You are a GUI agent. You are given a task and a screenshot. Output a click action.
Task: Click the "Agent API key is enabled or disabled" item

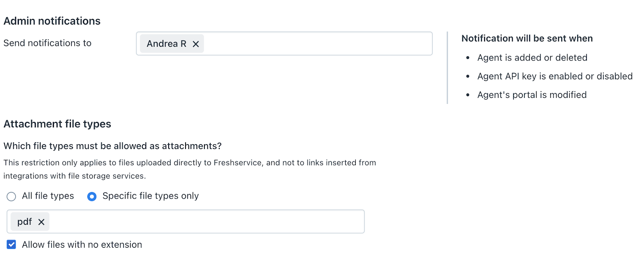(555, 76)
